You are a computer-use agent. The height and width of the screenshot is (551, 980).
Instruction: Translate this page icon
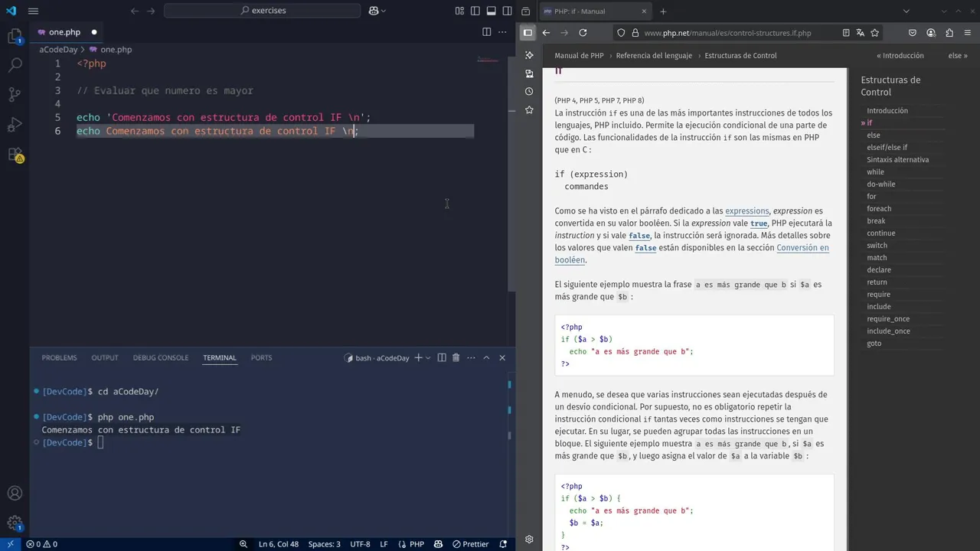(x=861, y=33)
